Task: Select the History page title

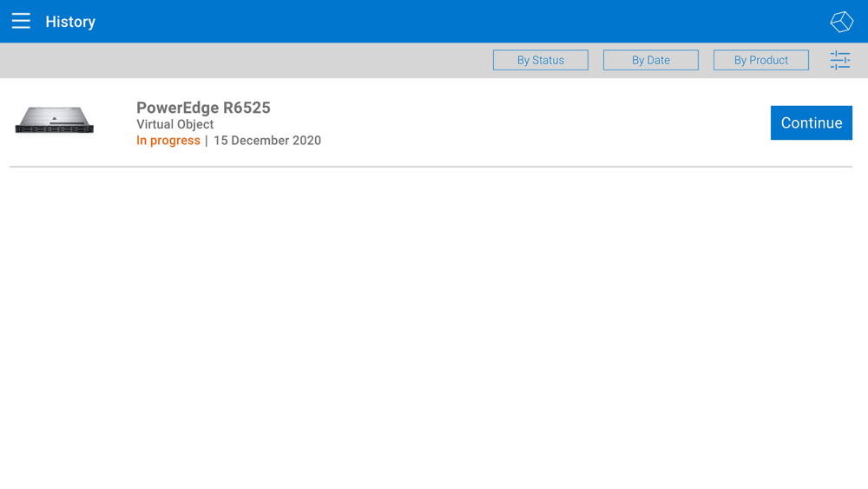Action: [70, 22]
